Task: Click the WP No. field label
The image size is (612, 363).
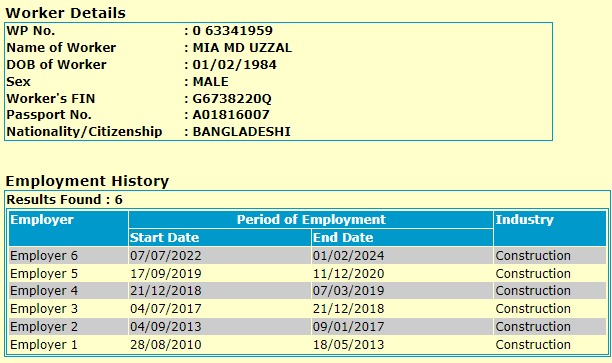Action: coord(31,31)
